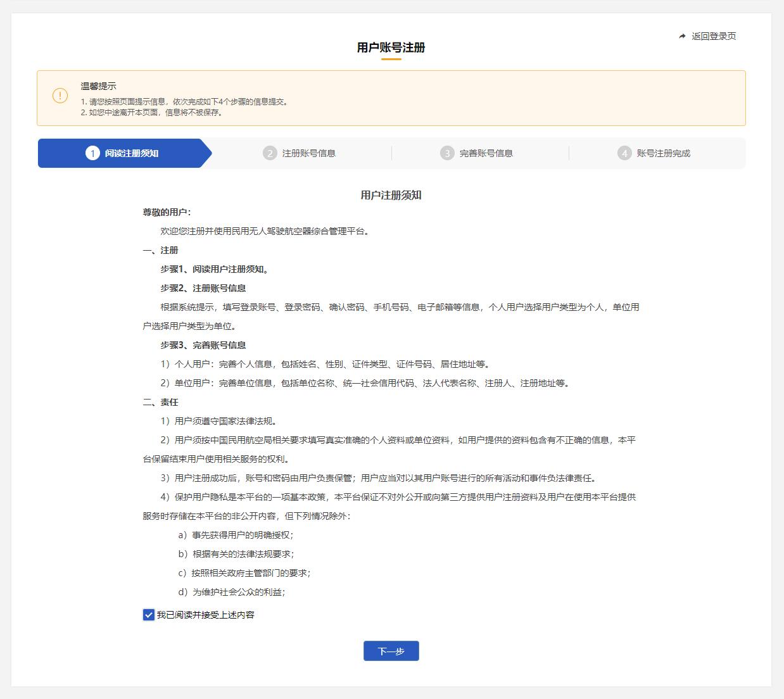Screen dimensions: 784x699
Task: Click the 用户注册须知 heading
Action: pyautogui.click(x=391, y=195)
